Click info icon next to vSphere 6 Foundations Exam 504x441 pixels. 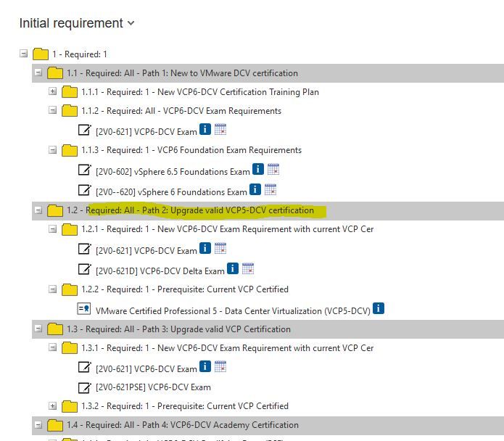click(x=255, y=190)
